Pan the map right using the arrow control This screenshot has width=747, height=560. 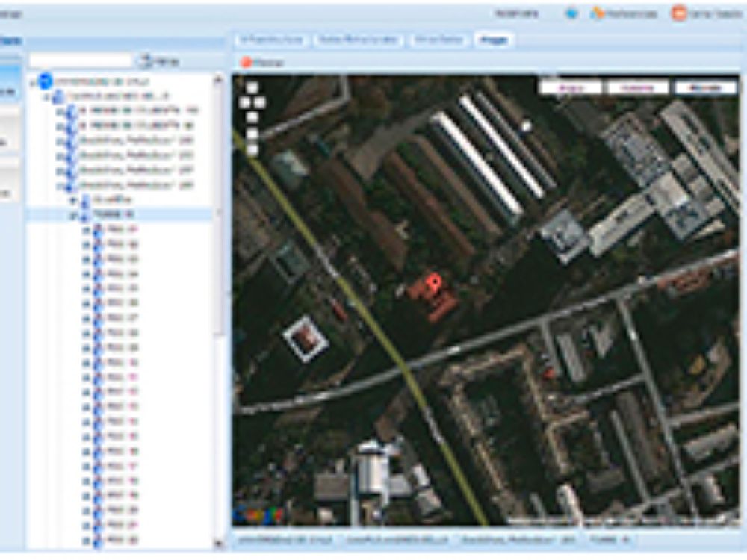259,102
